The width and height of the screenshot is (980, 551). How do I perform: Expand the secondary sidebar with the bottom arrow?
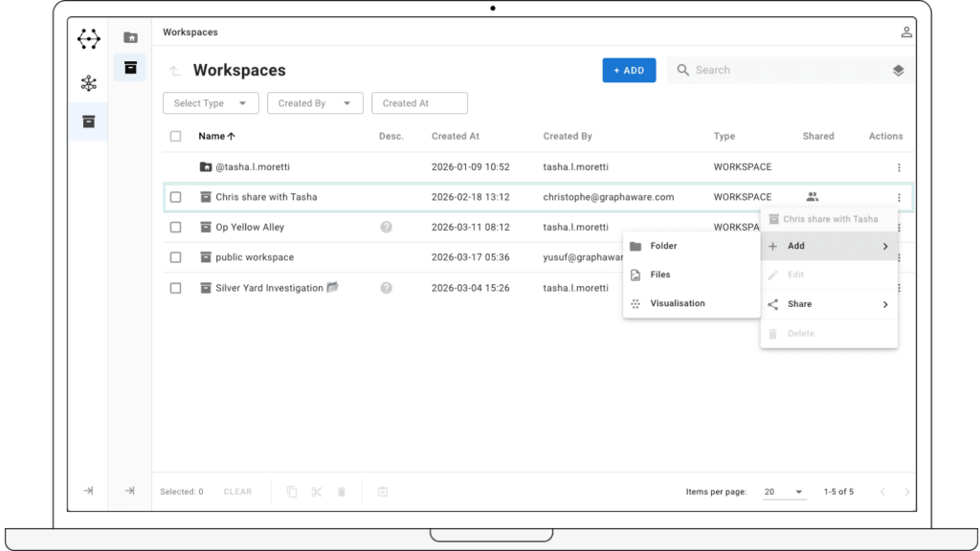[x=130, y=491]
